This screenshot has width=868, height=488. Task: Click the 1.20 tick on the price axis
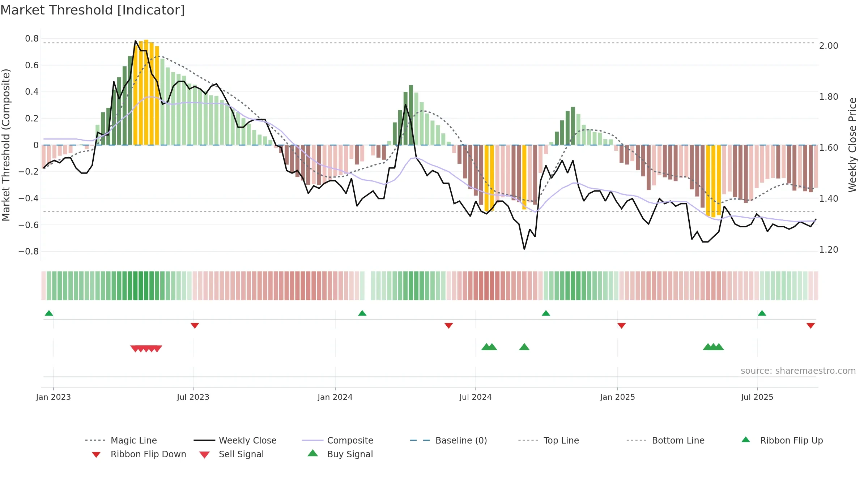829,250
